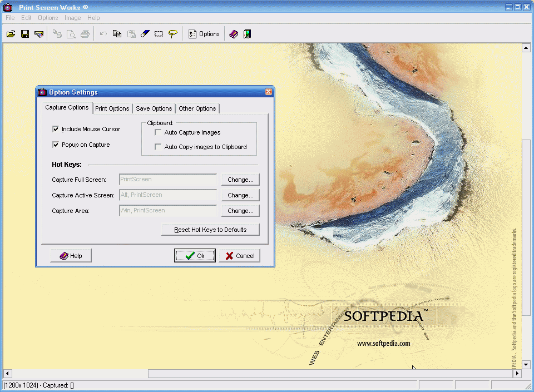Switch to the Save Options tab
Viewport: 534px width, 392px height.
tap(154, 108)
